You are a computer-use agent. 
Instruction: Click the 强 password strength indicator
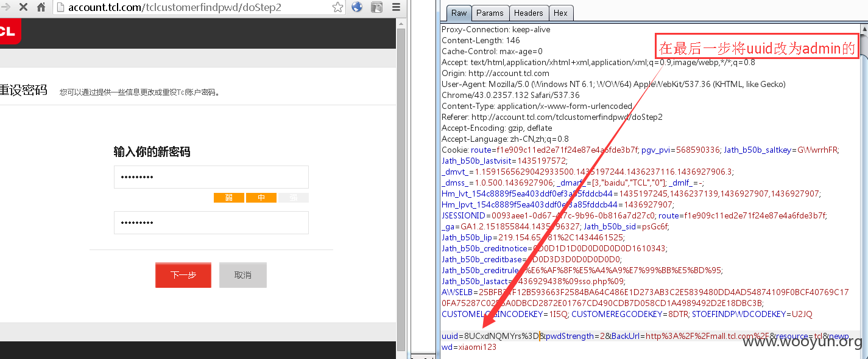click(x=294, y=198)
